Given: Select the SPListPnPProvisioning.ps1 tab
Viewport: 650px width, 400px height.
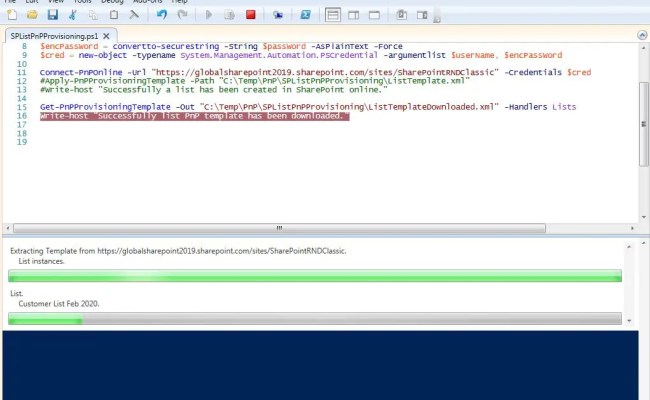Looking at the screenshot, I should (54, 36).
